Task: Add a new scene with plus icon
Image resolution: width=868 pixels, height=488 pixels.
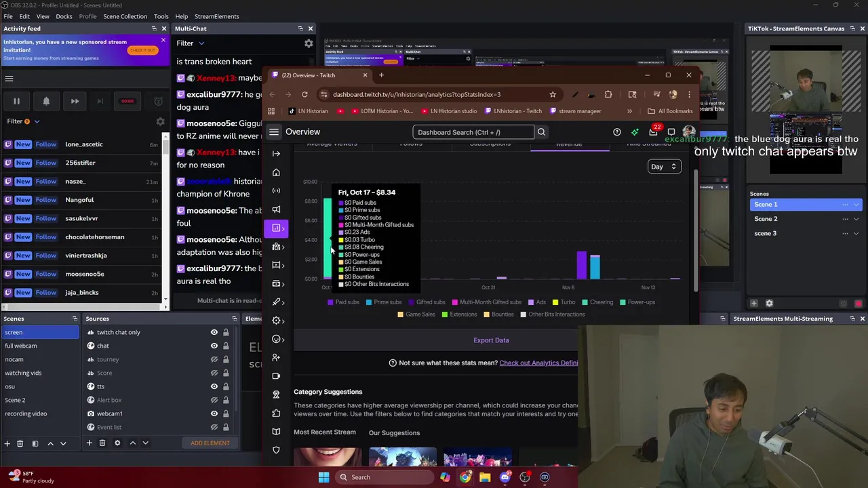Action: 7,443
